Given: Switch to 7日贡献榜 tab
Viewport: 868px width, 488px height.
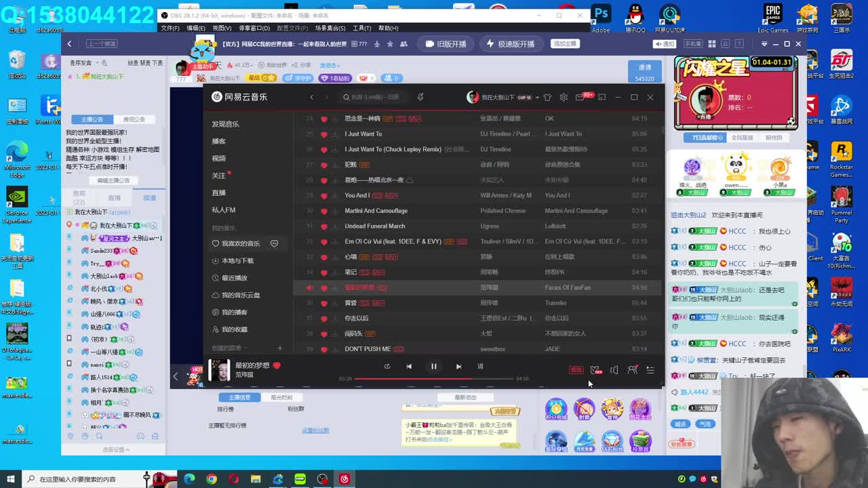Looking at the screenshot, I should [705, 138].
